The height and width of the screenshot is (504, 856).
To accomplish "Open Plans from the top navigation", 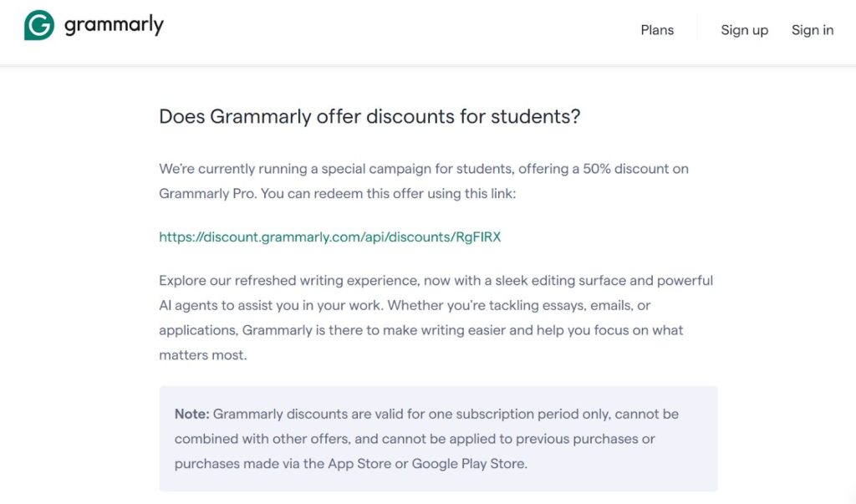I will coord(657,29).
